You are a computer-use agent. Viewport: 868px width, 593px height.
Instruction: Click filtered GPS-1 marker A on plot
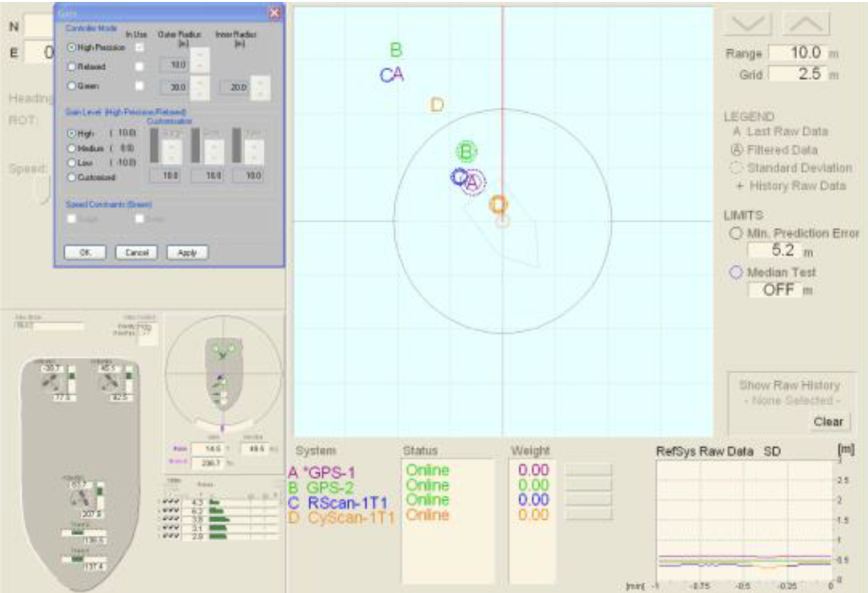473,183
